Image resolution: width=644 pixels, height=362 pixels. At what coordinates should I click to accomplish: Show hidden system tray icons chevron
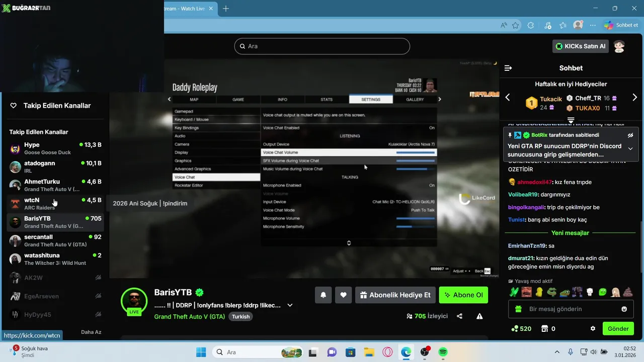coord(557,352)
